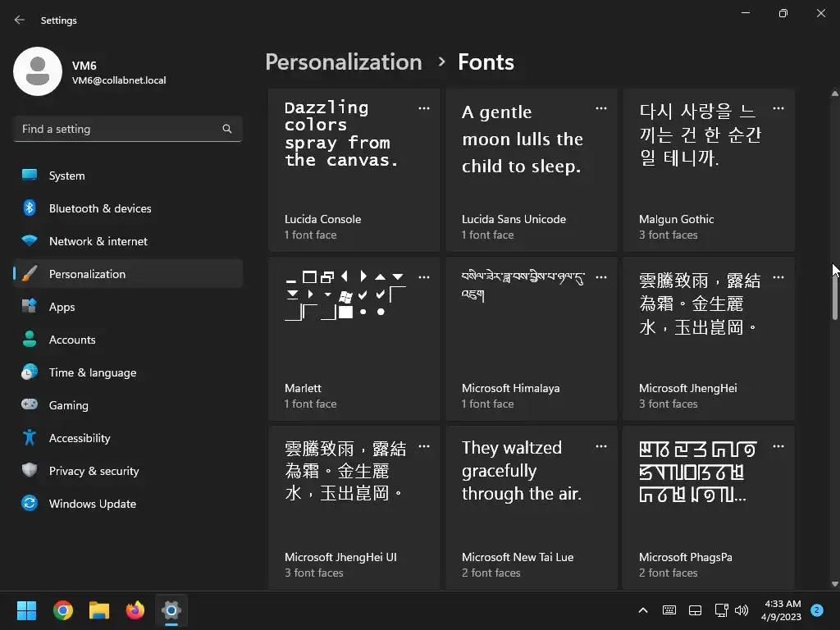Select the System monitor icon
Image resolution: width=840 pixels, height=630 pixels.
coord(30,176)
